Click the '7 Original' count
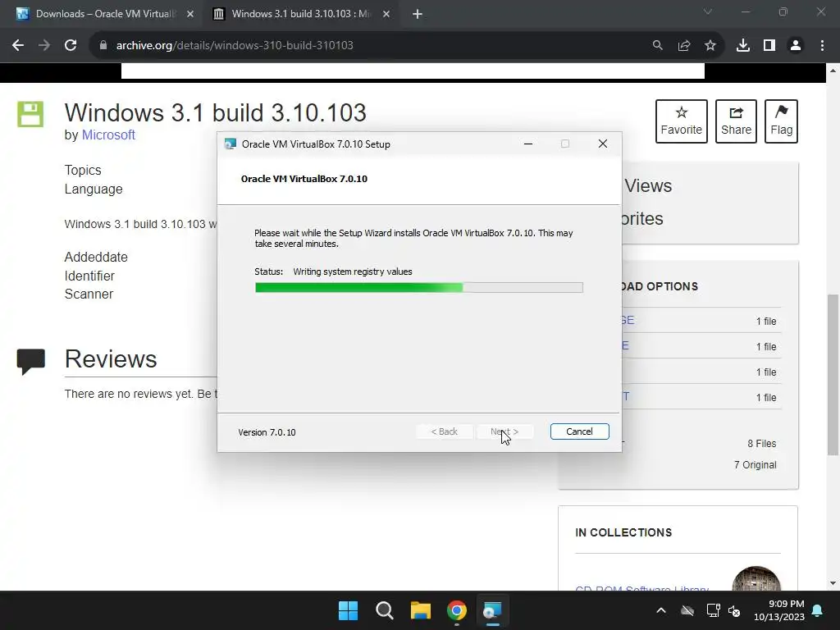The width and height of the screenshot is (840, 630). pyautogui.click(x=756, y=465)
